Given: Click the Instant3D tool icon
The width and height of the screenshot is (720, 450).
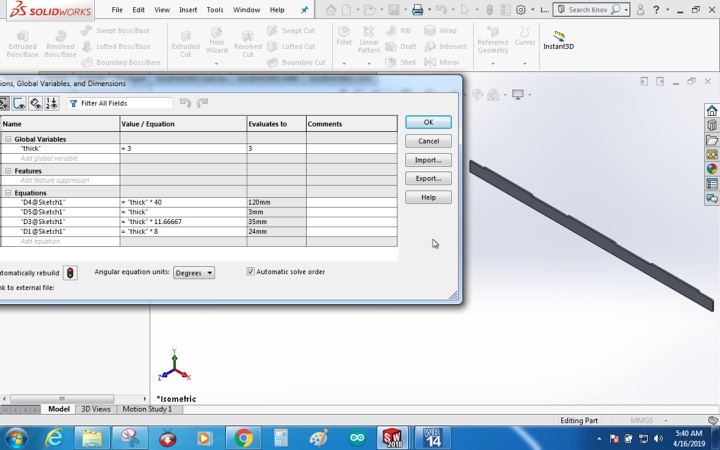Looking at the screenshot, I should 558,36.
